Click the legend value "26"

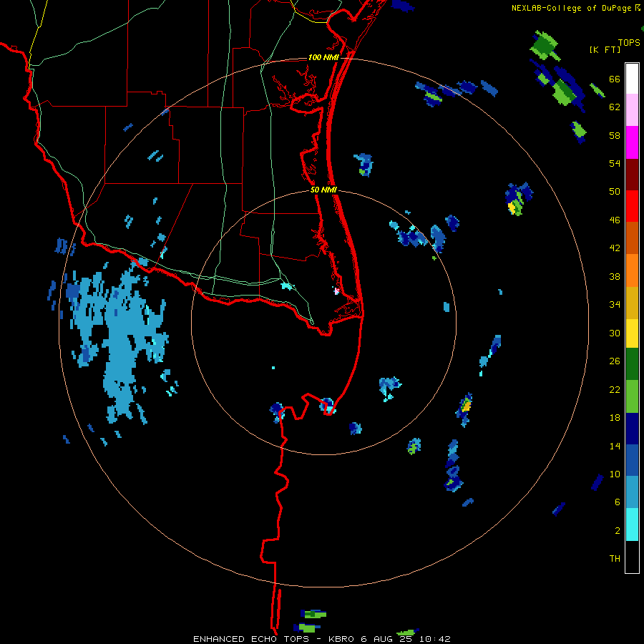[x=615, y=361]
